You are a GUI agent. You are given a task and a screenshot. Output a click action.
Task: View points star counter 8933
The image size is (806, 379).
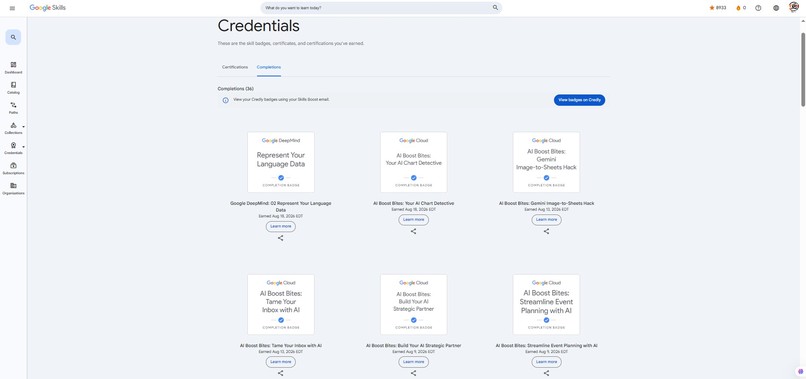click(718, 8)
